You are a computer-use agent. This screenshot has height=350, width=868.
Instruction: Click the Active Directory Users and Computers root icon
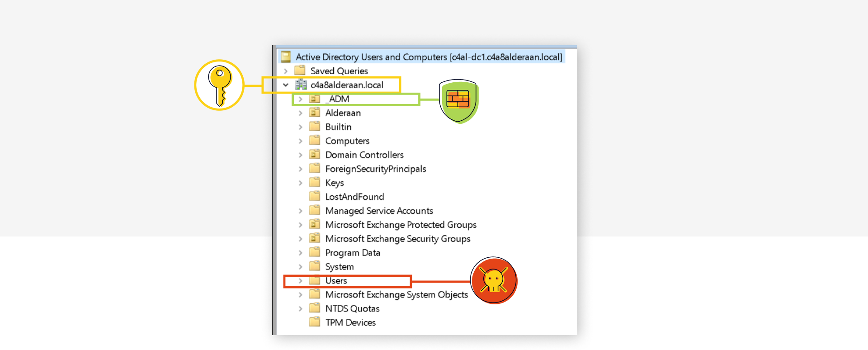tap(286, 57)
